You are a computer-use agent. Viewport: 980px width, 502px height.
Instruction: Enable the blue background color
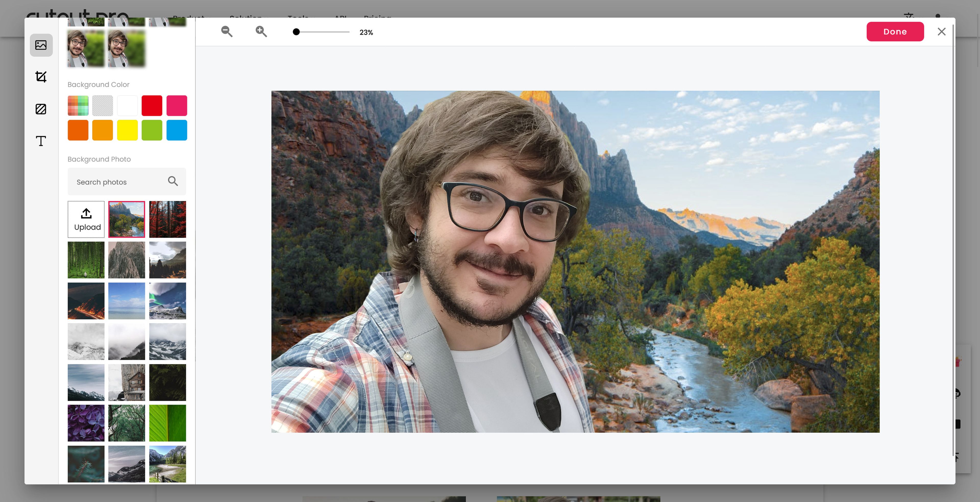click(177, 130)
